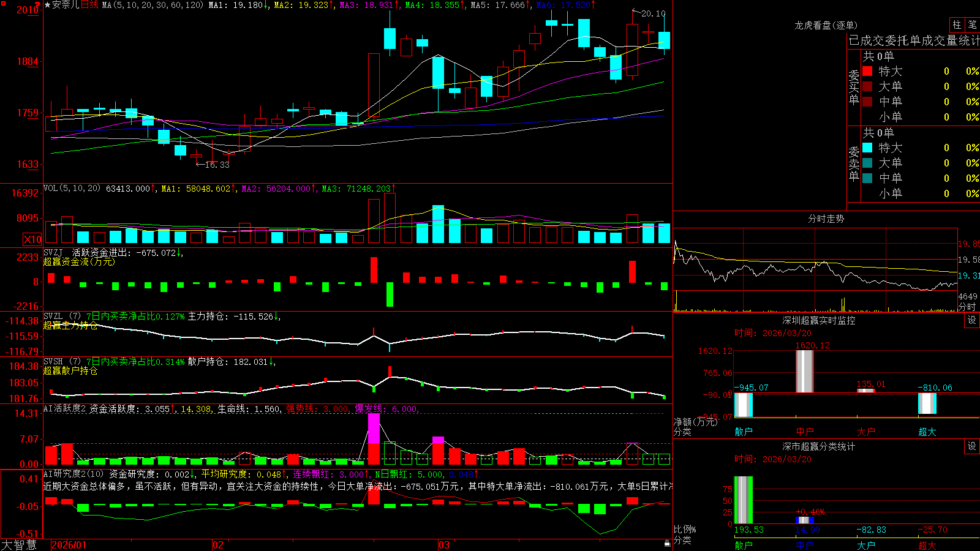This screenshot has width=980, height=551.
Task: Select the 03 month timeline marker
Action: point(444,545)
